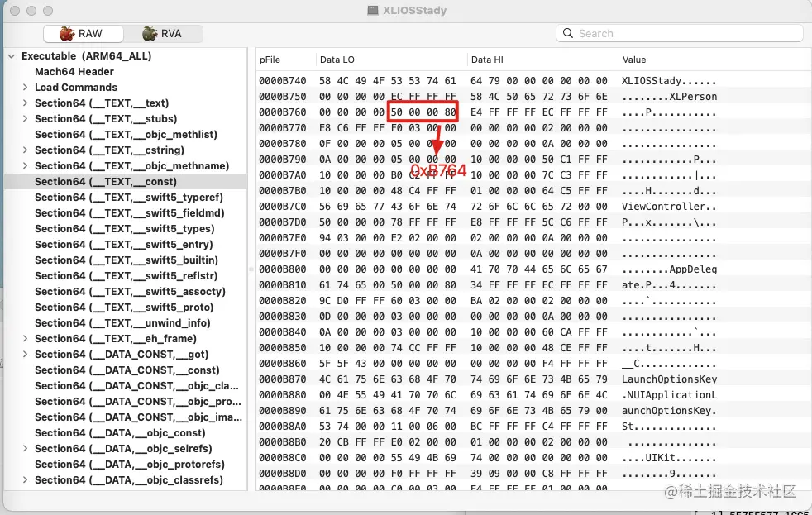Select Section64 (__TEXT,__swift5_builtin)
This screenshot has height=515, width=812.
coord(127,260)
